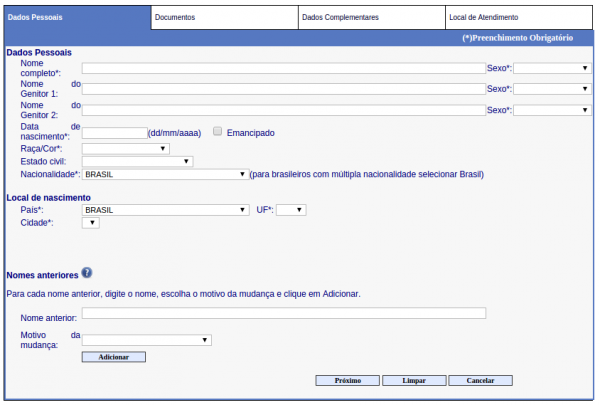
Task: Expand the Raça/Cor dropdown
Action: 126,149
